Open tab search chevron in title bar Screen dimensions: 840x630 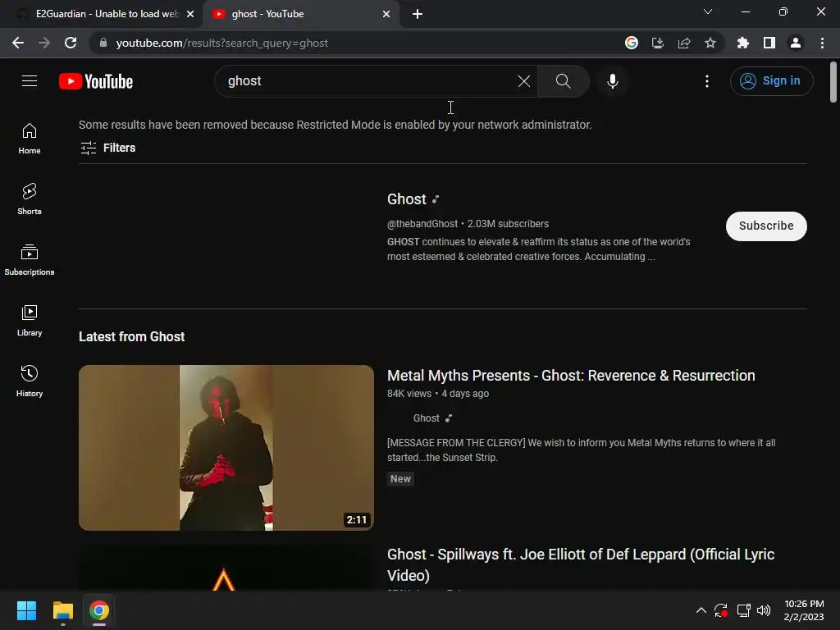(x=708, y=11)
